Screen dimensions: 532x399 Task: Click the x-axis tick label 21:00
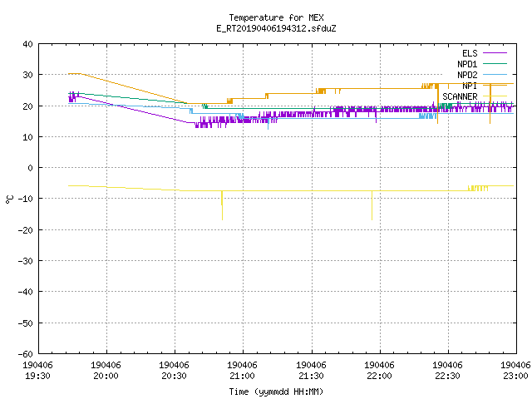[242, 376]
